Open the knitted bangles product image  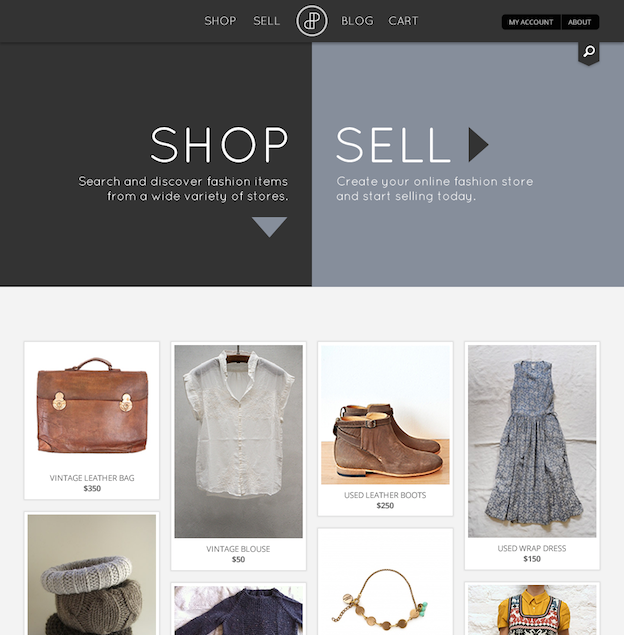click(x=92, y=575)
